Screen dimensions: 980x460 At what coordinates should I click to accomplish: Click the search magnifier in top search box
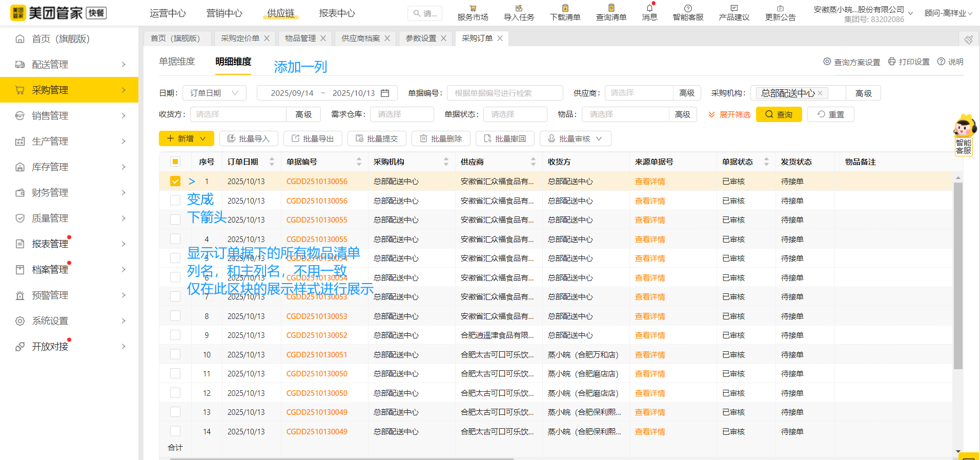417,13
